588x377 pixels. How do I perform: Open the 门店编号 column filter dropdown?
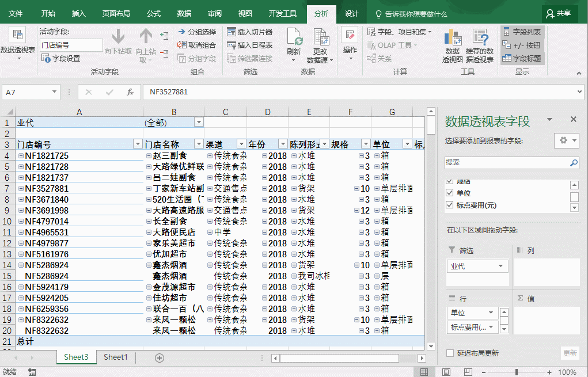click(138, 144)
